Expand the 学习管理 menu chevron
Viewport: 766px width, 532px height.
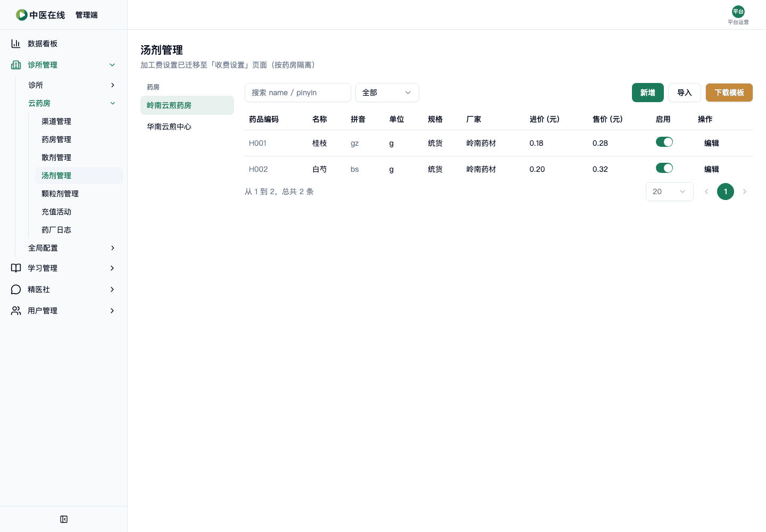point(112,268)
